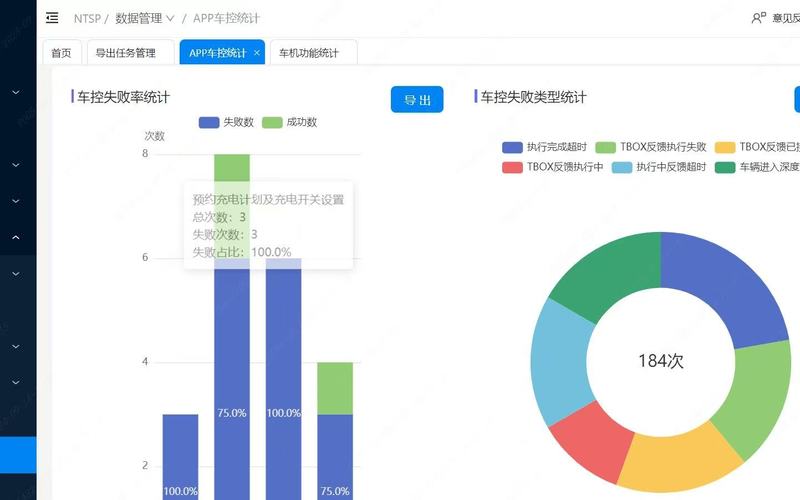This screenshot has width=800, height=500.
Task: Click the tooltip line 总次数: 3
Action: click(x=219, y=217)
